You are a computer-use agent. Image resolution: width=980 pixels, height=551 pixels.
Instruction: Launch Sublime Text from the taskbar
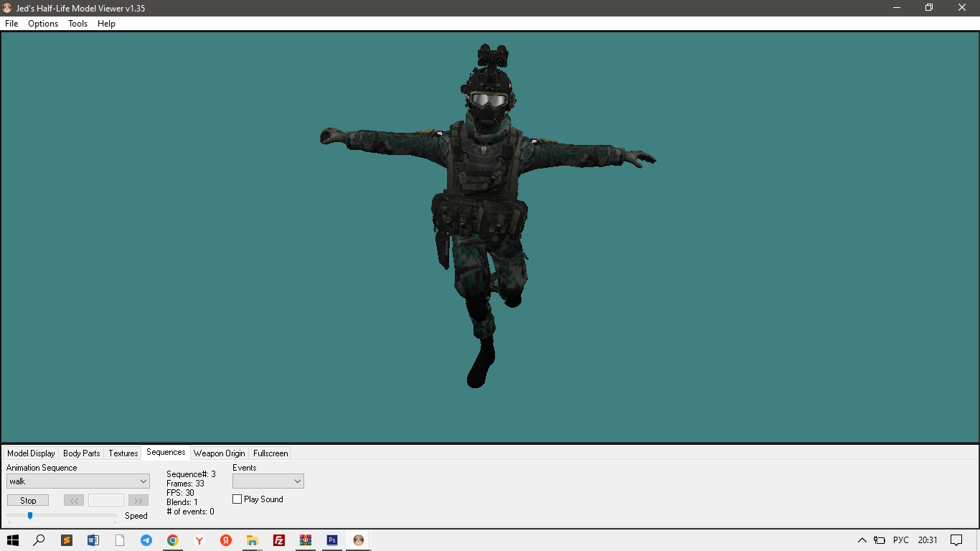[67, 540]
